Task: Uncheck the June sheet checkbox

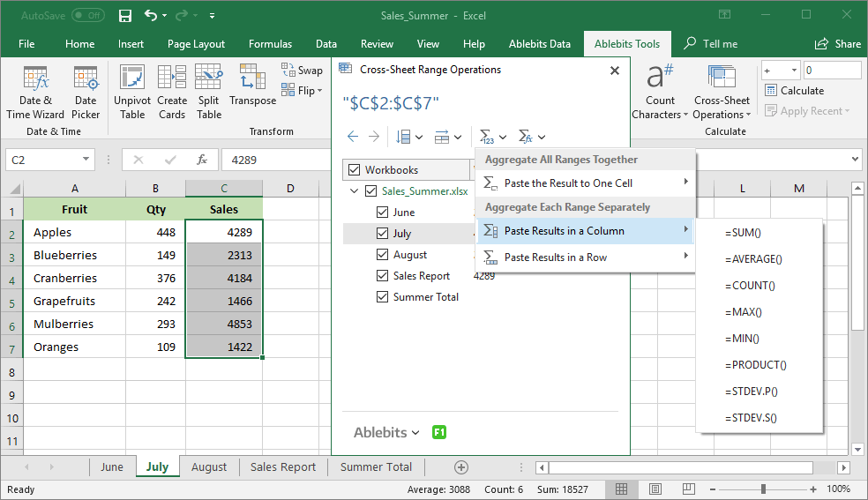Action: click(x=382, y=212)
